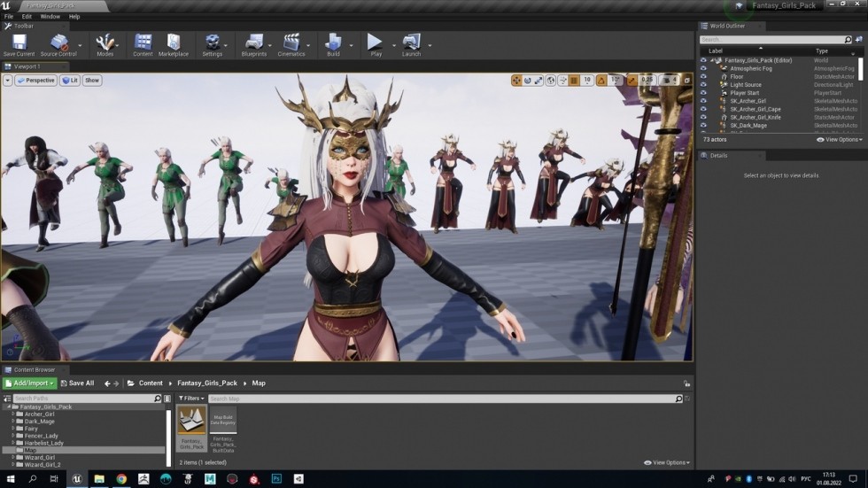Open the Content toolbar button

point(143,45)
